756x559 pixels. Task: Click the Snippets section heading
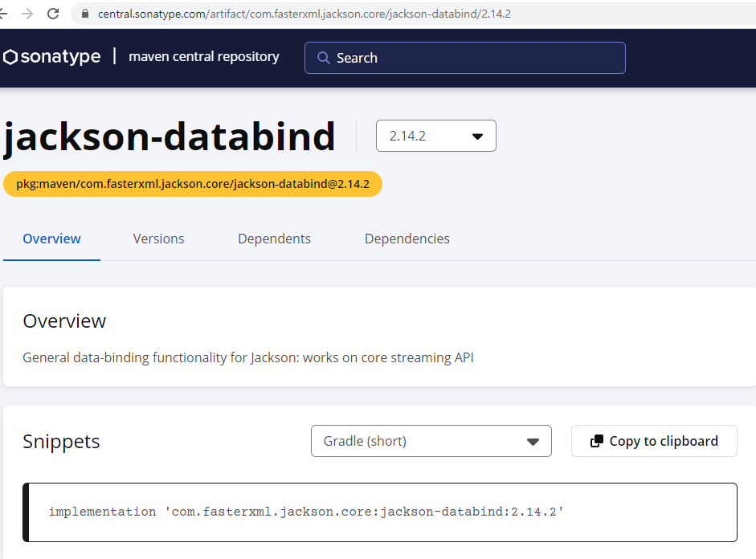point(61,442)
